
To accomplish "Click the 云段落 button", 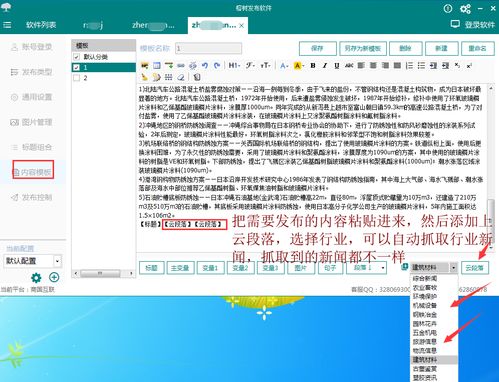I will coord(475,268).
